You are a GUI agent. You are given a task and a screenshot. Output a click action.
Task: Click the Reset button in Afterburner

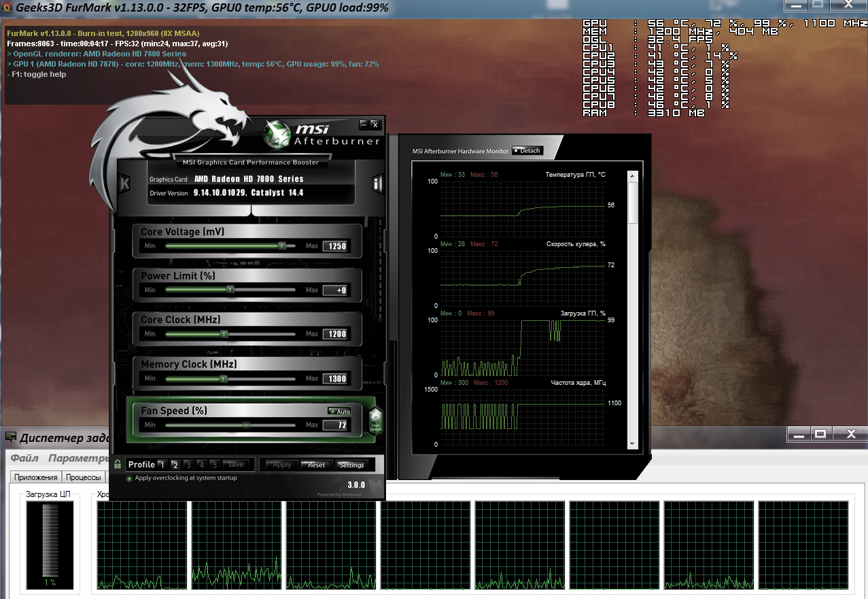tap(317, 465)
